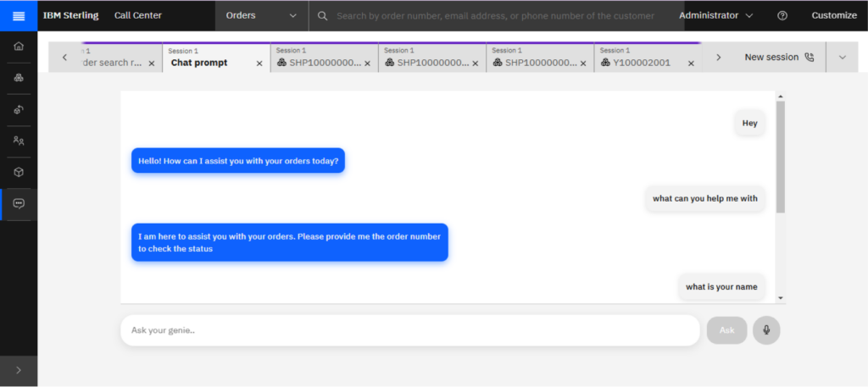Open the returns icon in the sidebar
This screenshot has height=387, width=868.
pyautogui.click(x=19, y=109)
